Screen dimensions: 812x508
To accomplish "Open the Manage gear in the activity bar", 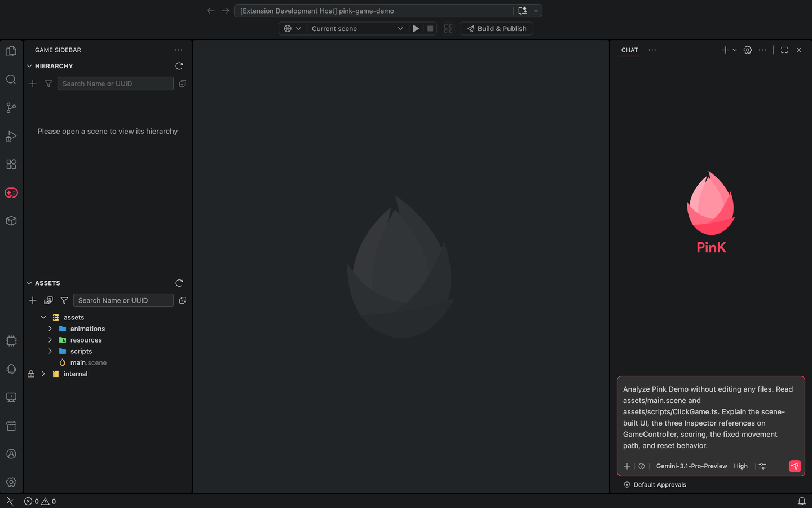I will pos(11,482).
